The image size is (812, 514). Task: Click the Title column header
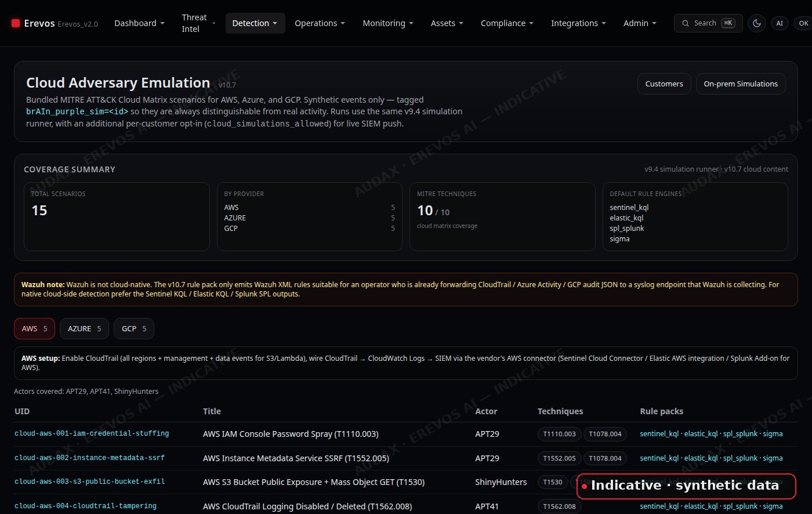(x=212, y=411)
